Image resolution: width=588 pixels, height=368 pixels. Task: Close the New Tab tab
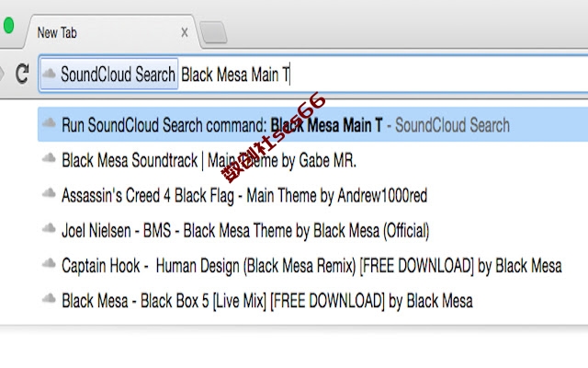(x=185, y=33)
